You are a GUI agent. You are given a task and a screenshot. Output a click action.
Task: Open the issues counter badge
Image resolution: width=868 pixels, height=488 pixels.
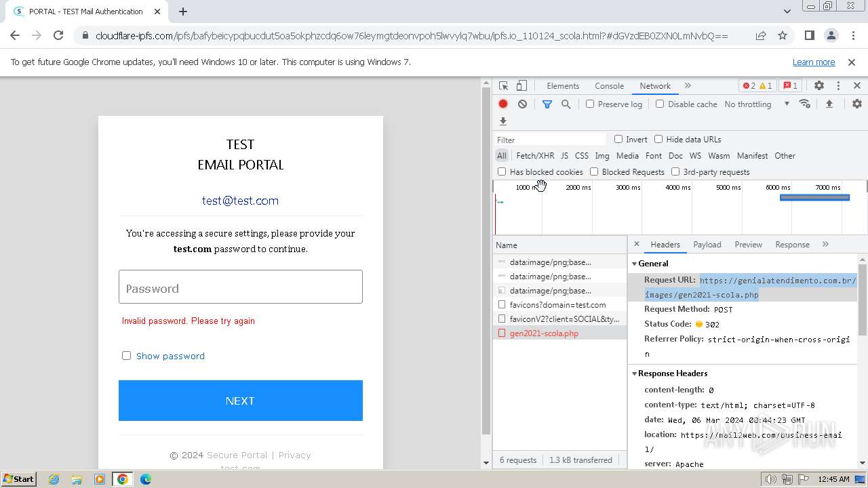791,86
